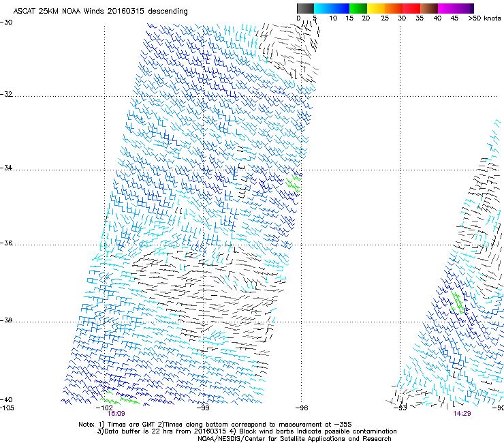
Task: Select the cyan-blue 5-15 knots legend band
Action: click(x=332, y=8)
